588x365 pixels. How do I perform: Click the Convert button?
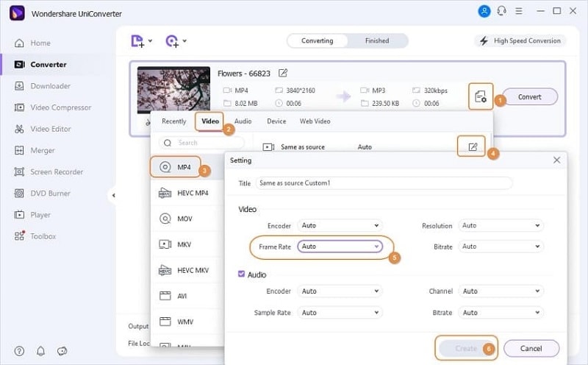(530, 97)
